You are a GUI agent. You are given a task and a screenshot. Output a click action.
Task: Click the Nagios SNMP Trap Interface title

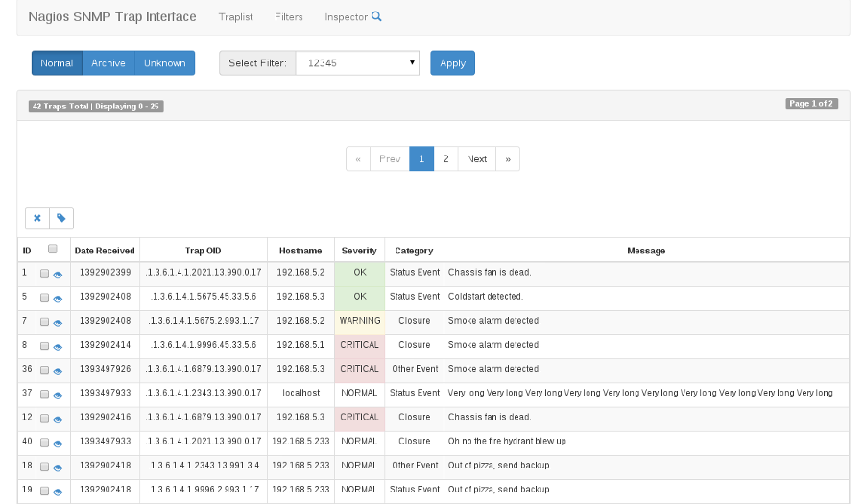point(112,17)
